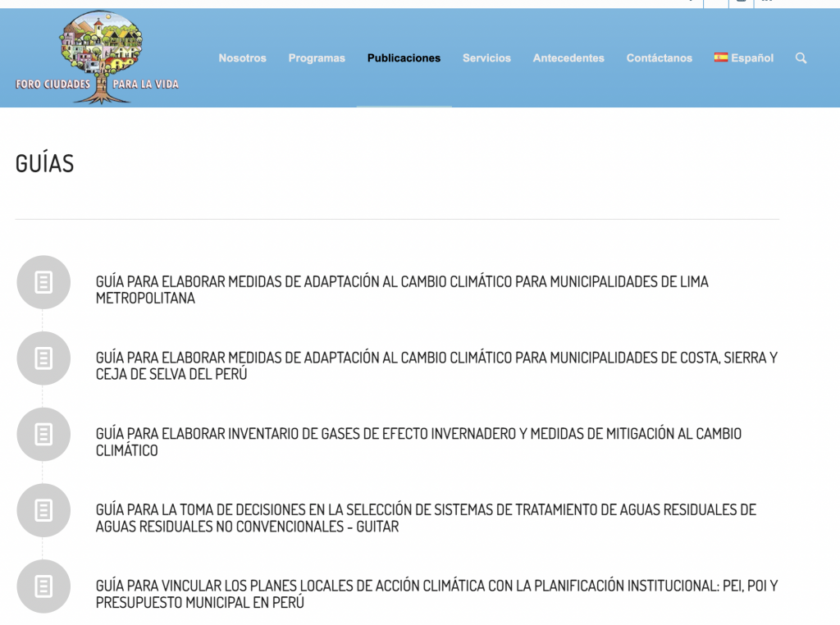
Task: Open the Contáctanos page
Action: [x=659, y=58]
